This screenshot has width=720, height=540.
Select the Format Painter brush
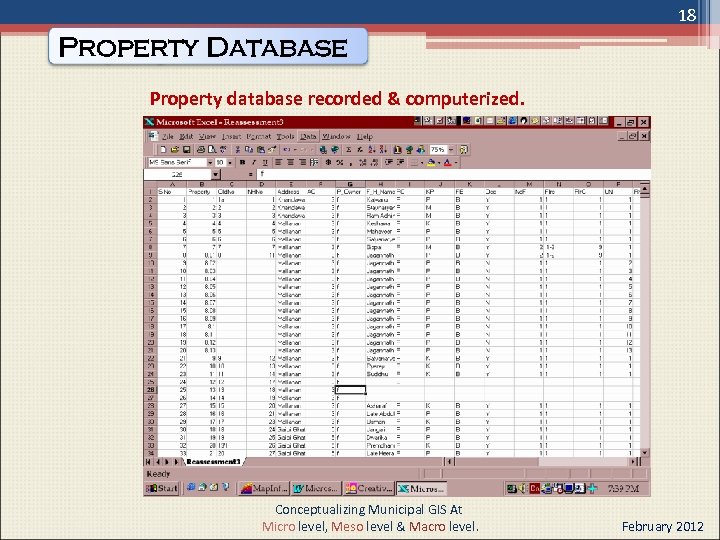tap(272, 150)
